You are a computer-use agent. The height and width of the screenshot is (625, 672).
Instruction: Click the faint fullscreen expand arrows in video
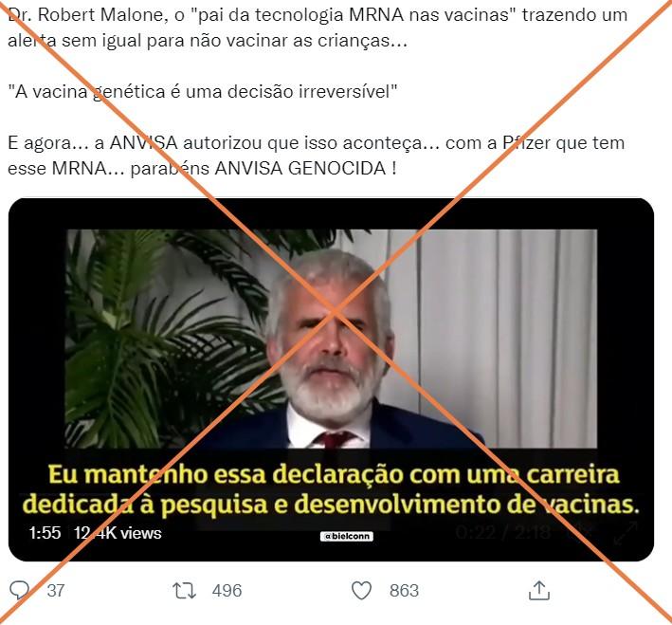(x=626, y=532)
